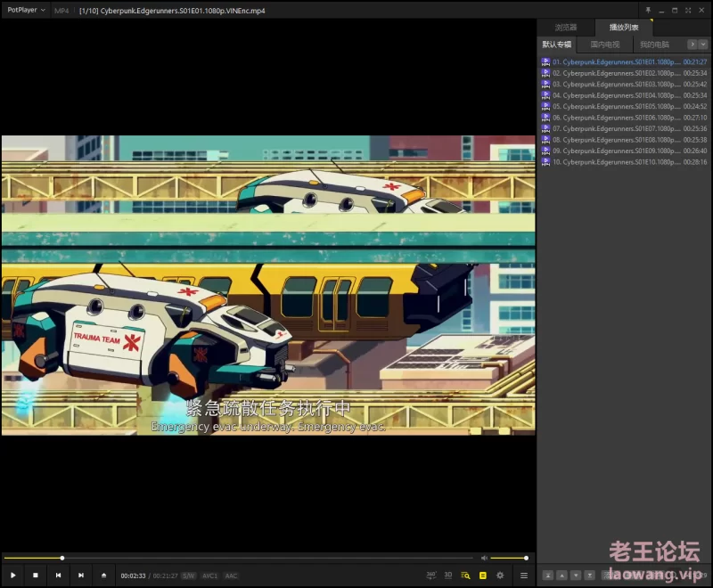This screenshot has width=713, height=588.
Task: Click the seek bar position handle
Action: pyautogui.click(x=62, y=558)
